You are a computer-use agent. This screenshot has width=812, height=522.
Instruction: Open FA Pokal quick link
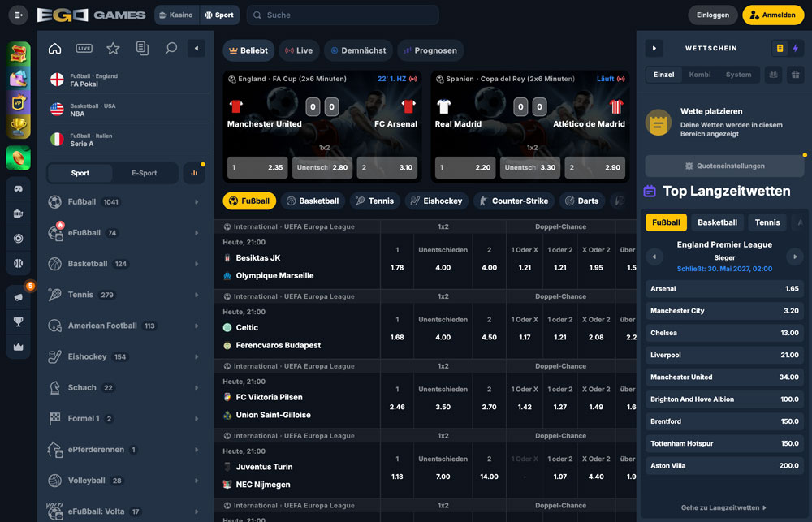127,80
